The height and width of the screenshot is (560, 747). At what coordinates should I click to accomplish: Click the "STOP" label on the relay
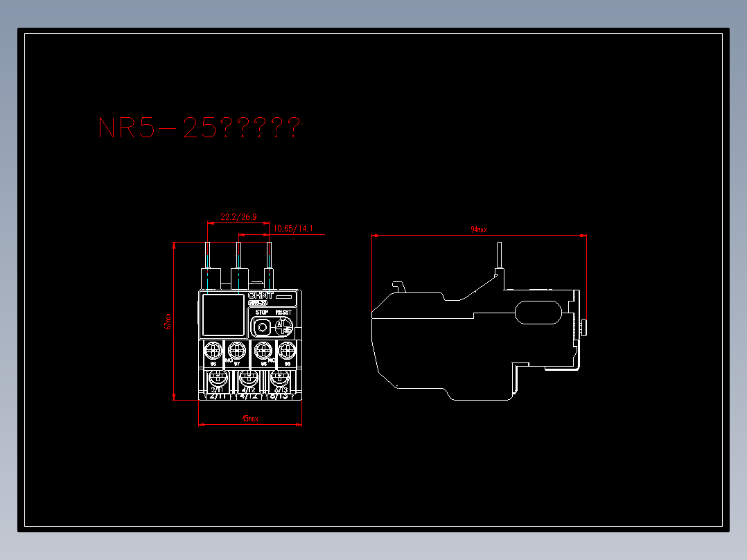click(261, 312)
